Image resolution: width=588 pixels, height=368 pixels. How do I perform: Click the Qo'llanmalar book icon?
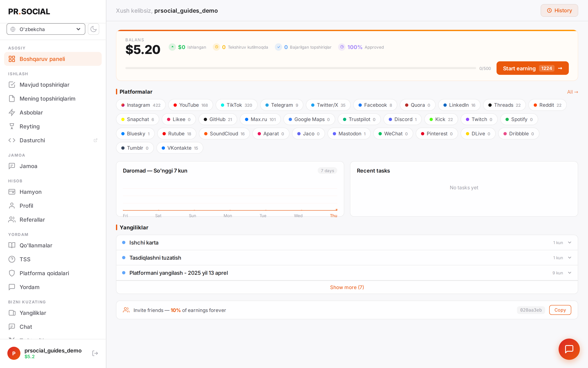pyautogui.click(x=12, y=245)
